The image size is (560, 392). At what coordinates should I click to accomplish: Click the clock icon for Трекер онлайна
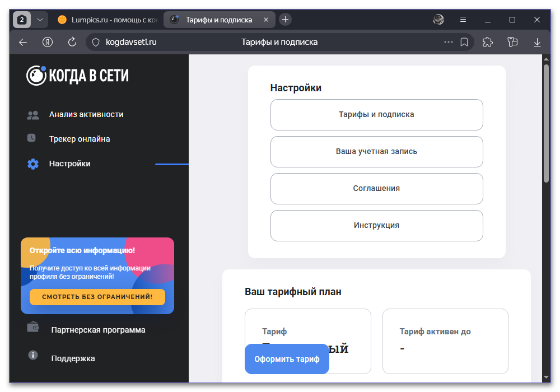pyautogui.click(x=31, y=138)
